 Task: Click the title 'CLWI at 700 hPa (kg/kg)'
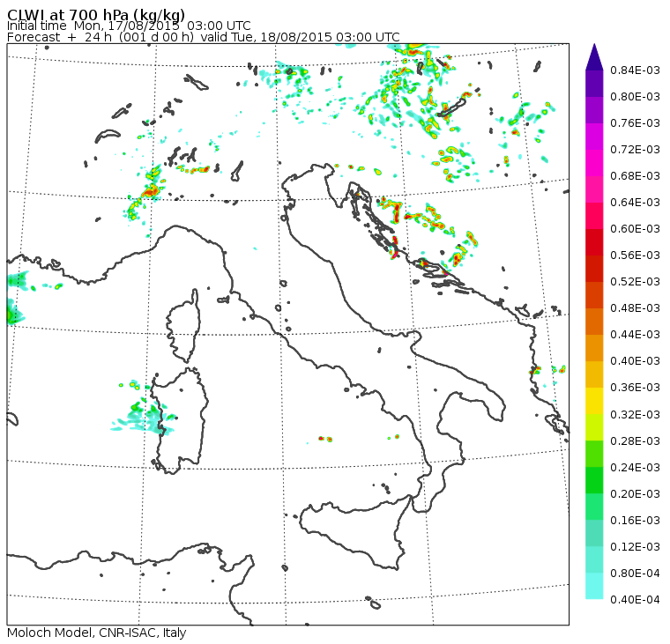pyautogui.click(x=96, y=14)
